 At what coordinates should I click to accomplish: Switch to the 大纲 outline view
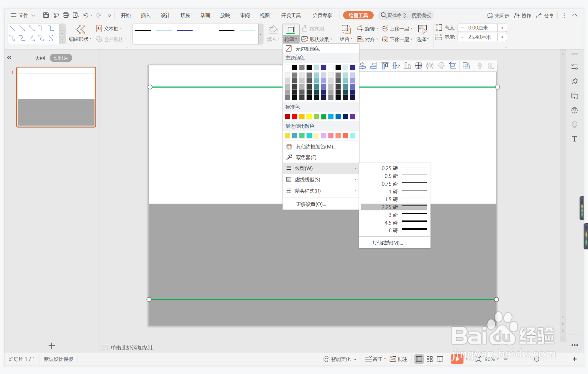click(40, 58)
